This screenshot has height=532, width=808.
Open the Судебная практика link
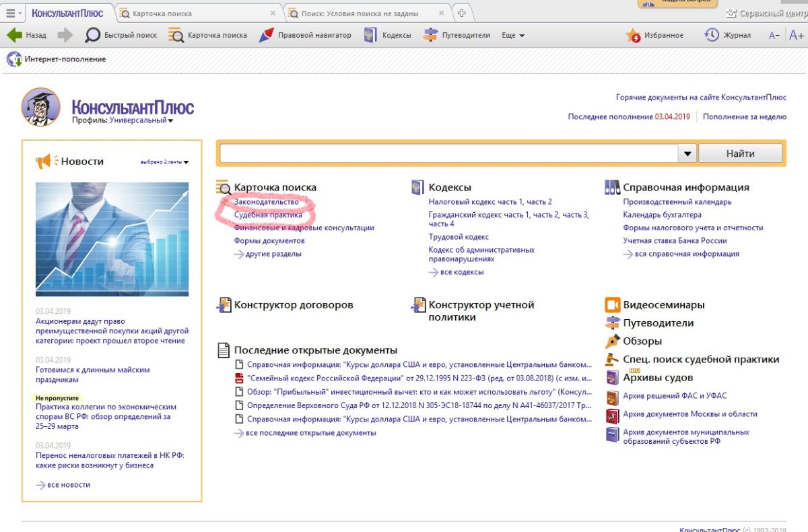[x=268, y=215]
